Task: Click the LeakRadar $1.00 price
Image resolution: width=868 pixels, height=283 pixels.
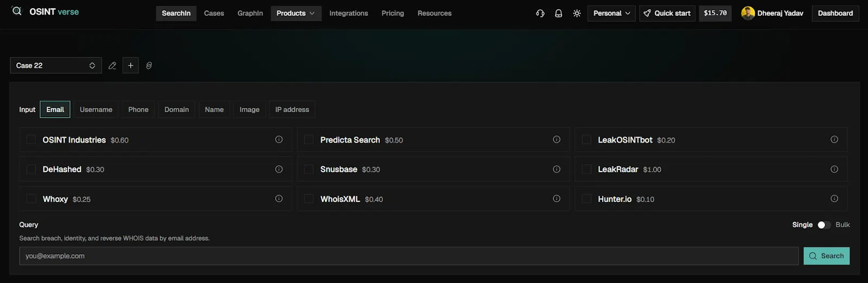Action: tap(652, 170)
